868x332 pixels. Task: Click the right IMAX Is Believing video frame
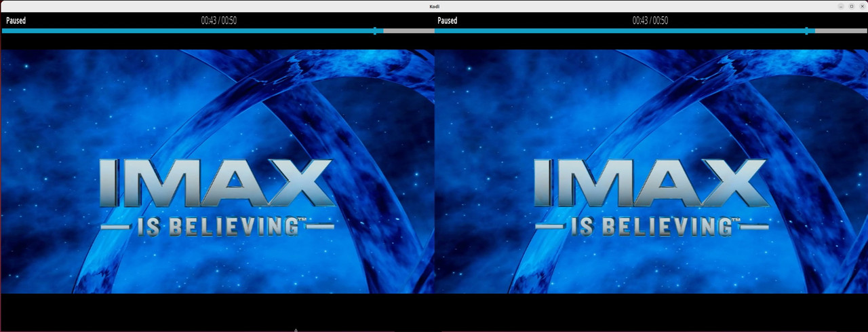coord(651,171)
